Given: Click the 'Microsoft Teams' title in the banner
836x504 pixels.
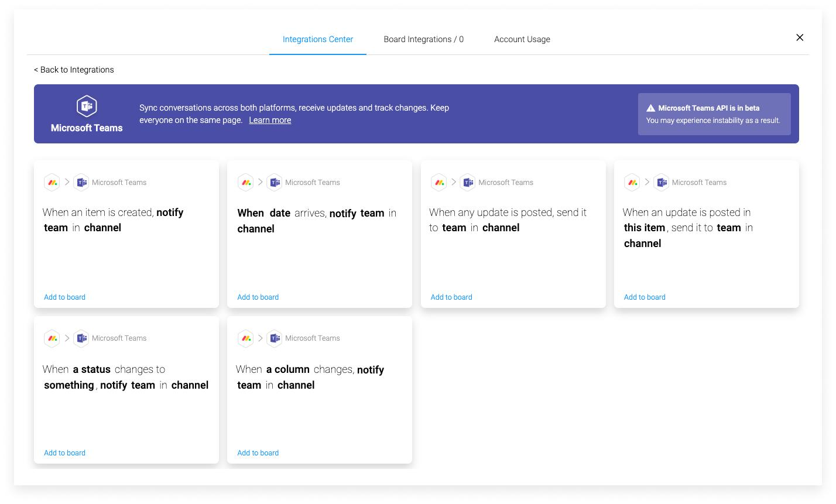Looking at the screenshot, I should coord(87,128).
